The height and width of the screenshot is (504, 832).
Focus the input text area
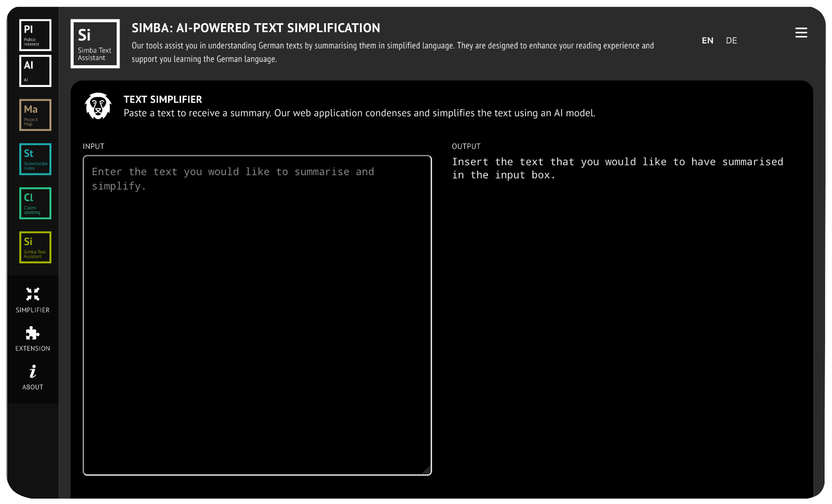[257, 315]
